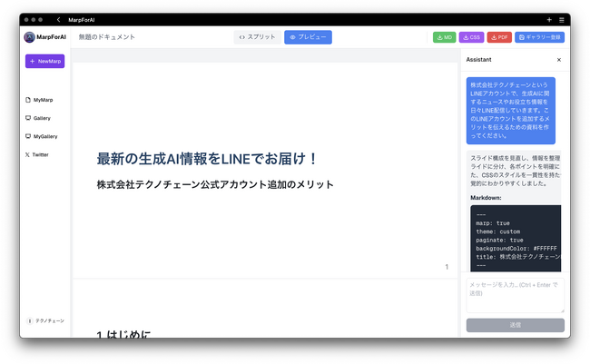Click the slide title 最新の生成AI情報をLINEでお届け！
The image size is (590, 364).
point(207,159)
